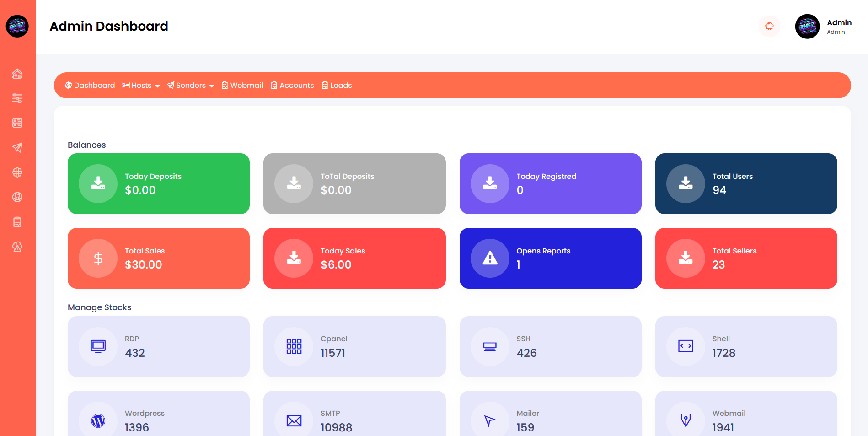Click the WordPress logo icon
The height and width of the screenshot is (436, 868).
click(x=98, y=420)
